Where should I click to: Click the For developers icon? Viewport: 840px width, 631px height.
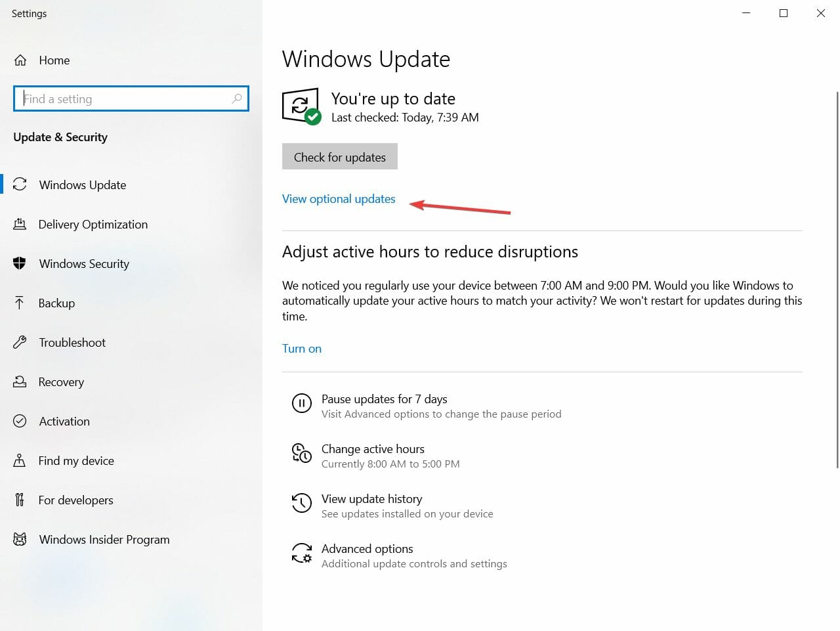[x=20, y=500]
